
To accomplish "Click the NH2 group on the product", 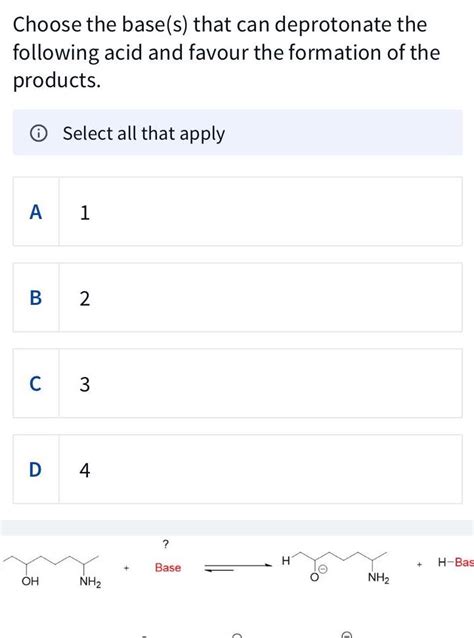I will (378, 578).
